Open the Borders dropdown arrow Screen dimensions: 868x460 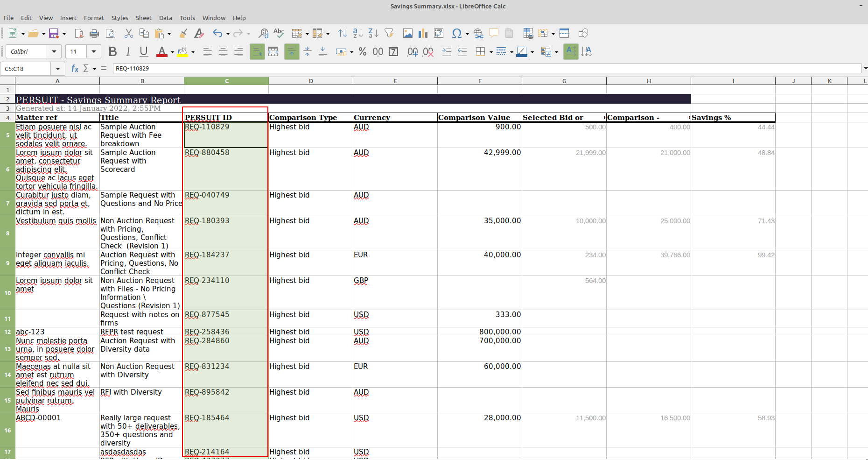491,52
